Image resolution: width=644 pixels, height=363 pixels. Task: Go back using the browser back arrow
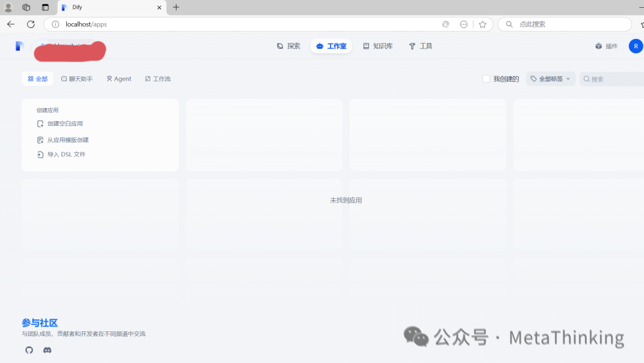(10, 24)
